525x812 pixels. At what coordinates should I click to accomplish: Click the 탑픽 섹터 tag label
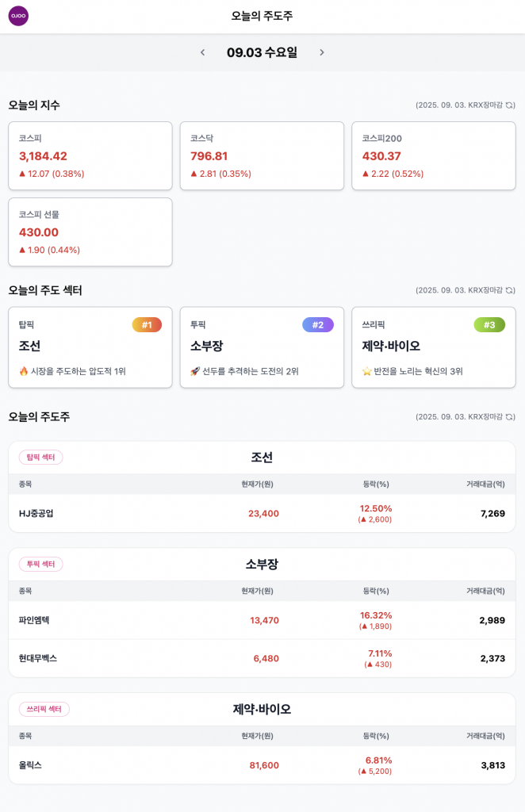tap(41, 457)
